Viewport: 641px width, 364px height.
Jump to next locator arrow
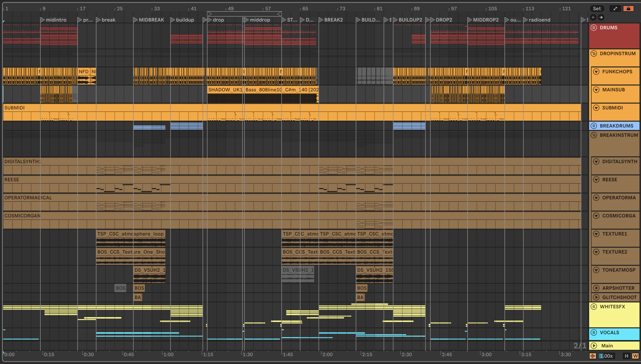pyautogui.click(x=601, y=17)
